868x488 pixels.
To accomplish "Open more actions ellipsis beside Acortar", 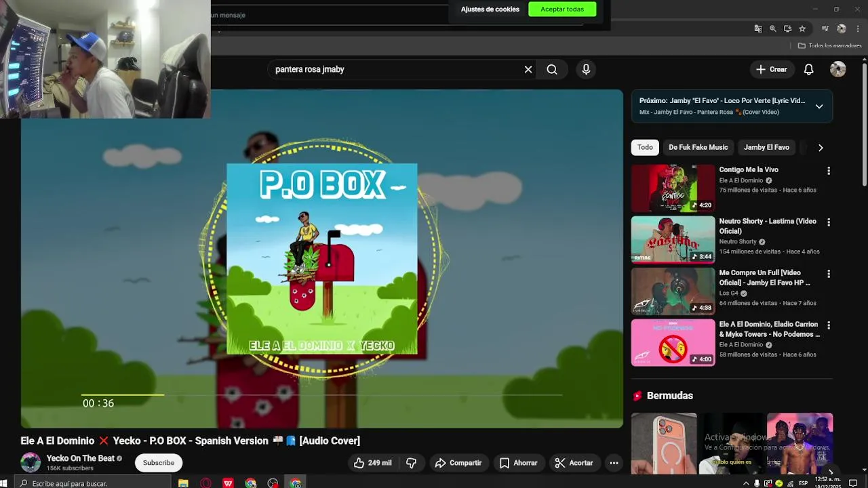I will coord(614,463).
